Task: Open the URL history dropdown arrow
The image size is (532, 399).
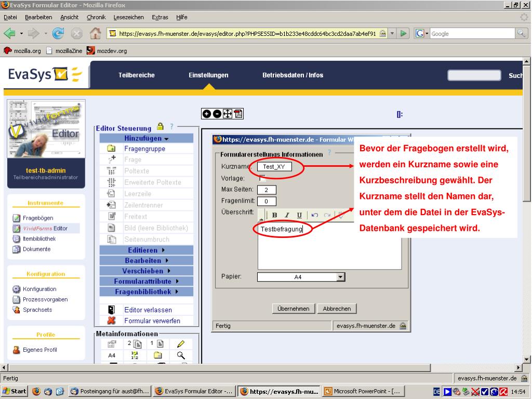Action: 392,33
